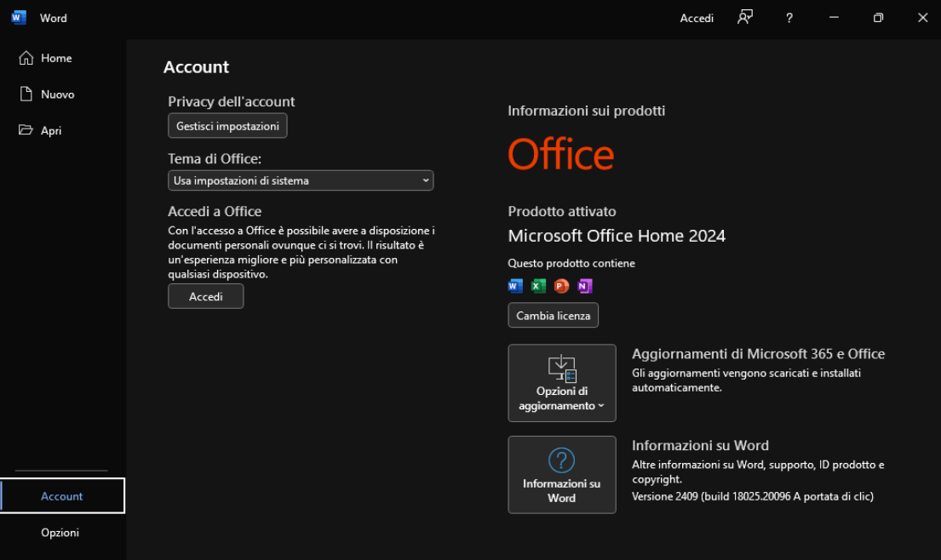Click the Accedi a Office heading
This screenshot has height=560, width=941.
tap(215, 211)
